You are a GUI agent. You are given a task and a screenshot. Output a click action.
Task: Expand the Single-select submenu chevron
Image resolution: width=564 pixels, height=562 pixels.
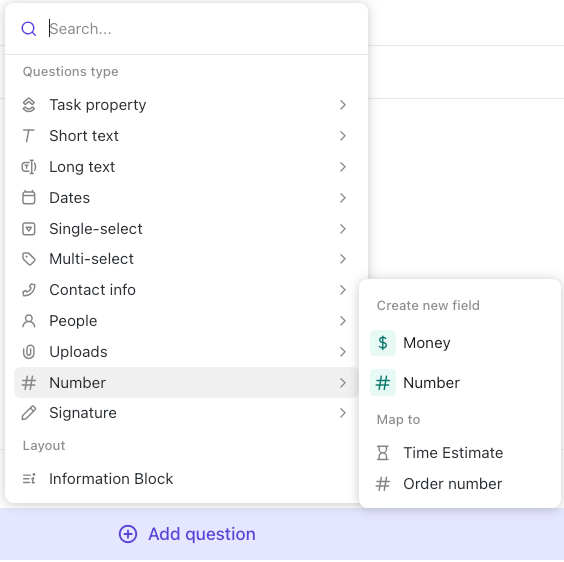pos(343,229)
